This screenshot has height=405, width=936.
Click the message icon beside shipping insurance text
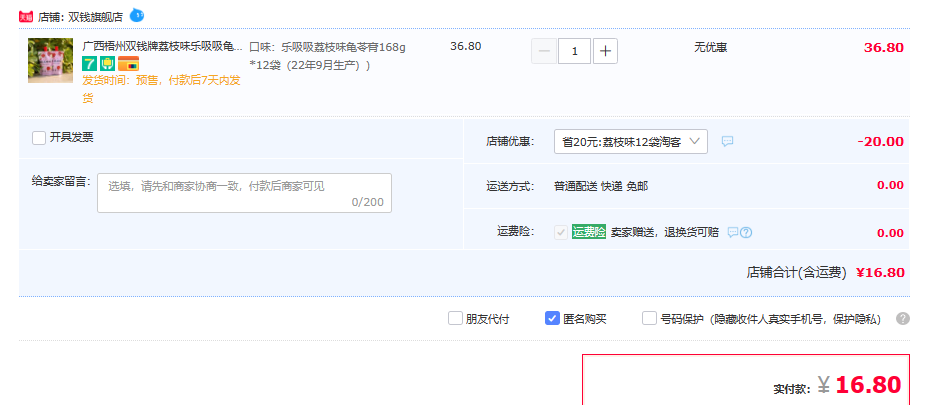(732, 232)
